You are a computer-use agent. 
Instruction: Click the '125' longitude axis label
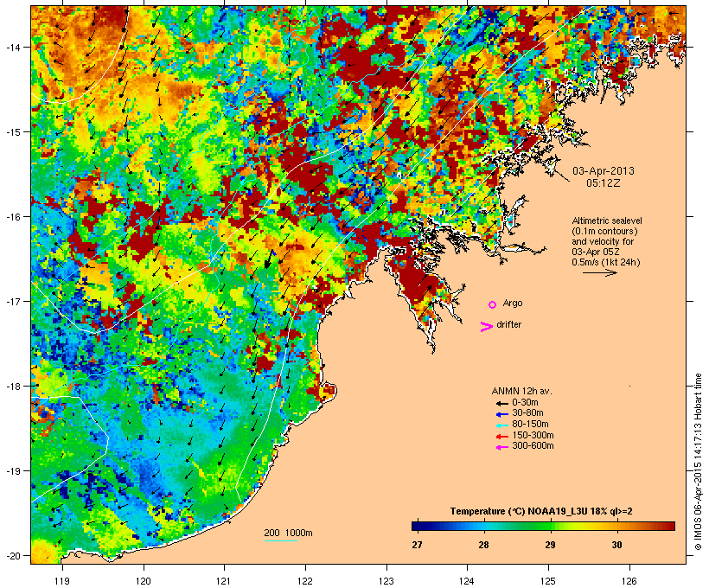[548, 581]
